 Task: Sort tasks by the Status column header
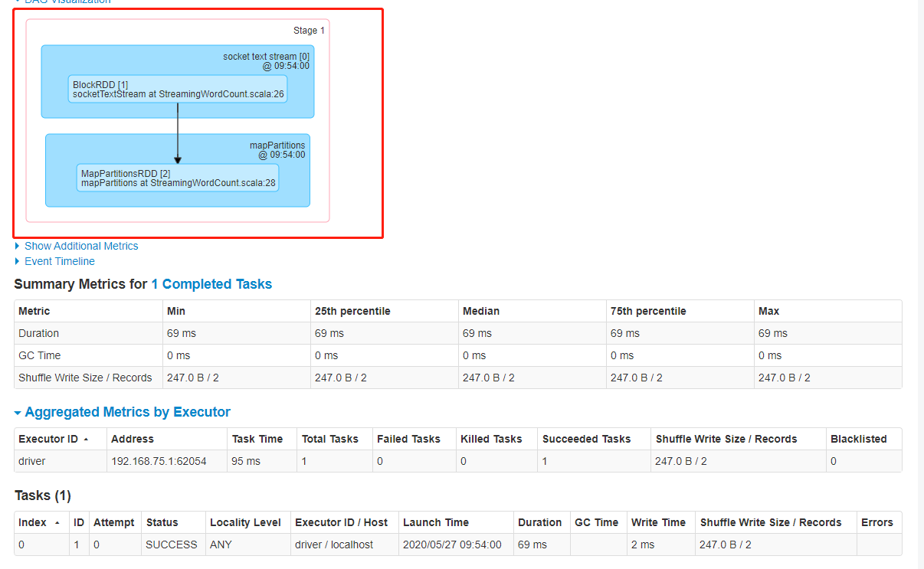162,522
